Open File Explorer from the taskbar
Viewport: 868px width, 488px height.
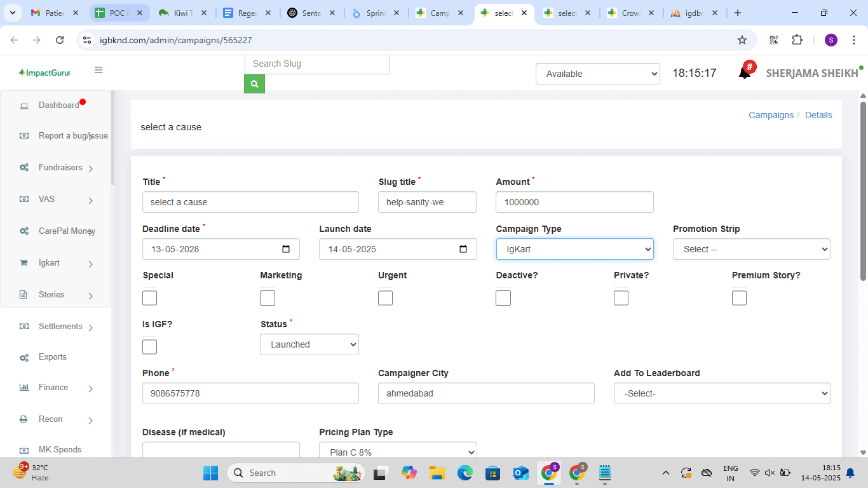click(437, 473)
